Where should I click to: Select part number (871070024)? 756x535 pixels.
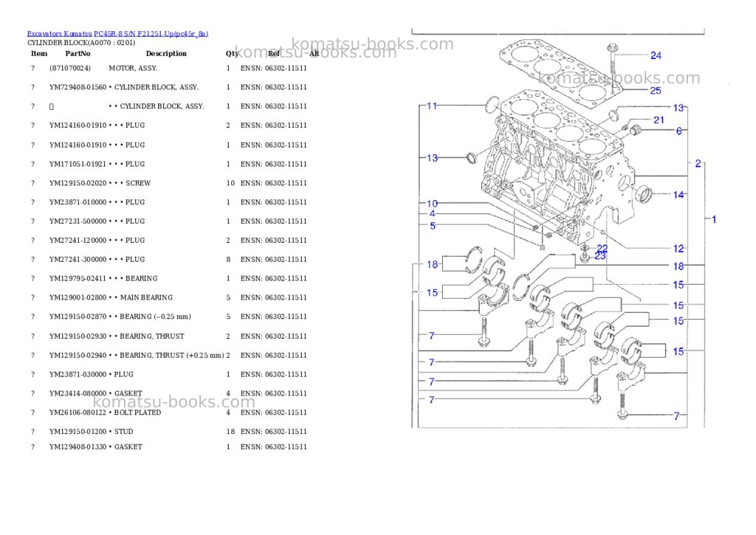point(70,69)
